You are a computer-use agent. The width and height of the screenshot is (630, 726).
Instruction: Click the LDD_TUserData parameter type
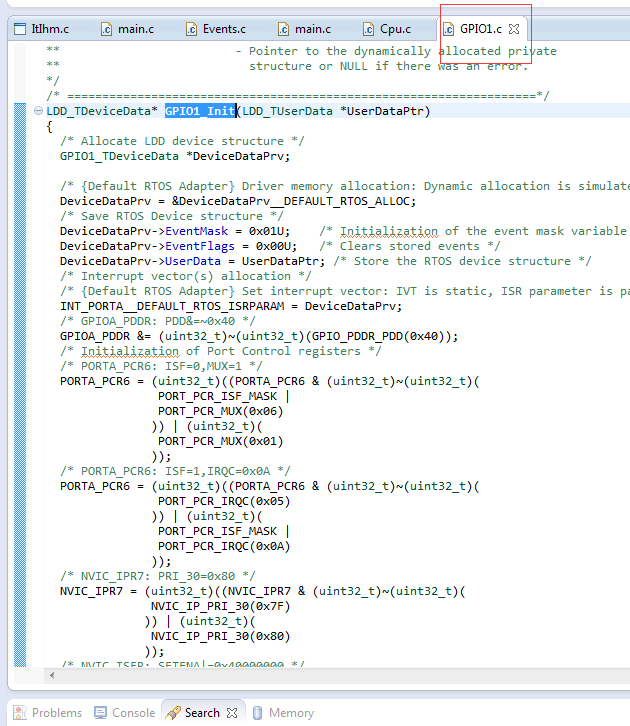pos(287,111)
